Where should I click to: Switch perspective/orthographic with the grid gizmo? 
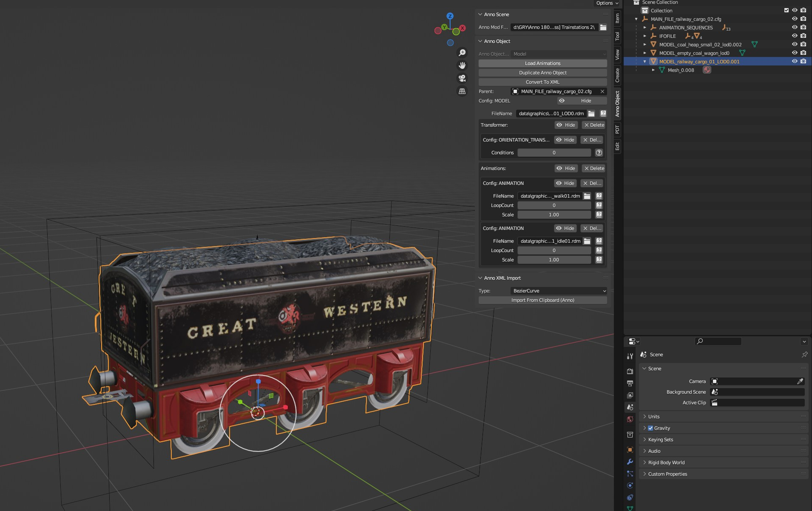pyautogui.click(x=462, y=91)
